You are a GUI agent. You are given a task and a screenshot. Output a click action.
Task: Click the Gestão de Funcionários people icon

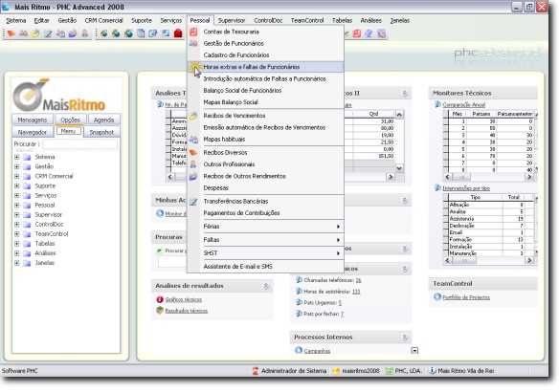193,43
